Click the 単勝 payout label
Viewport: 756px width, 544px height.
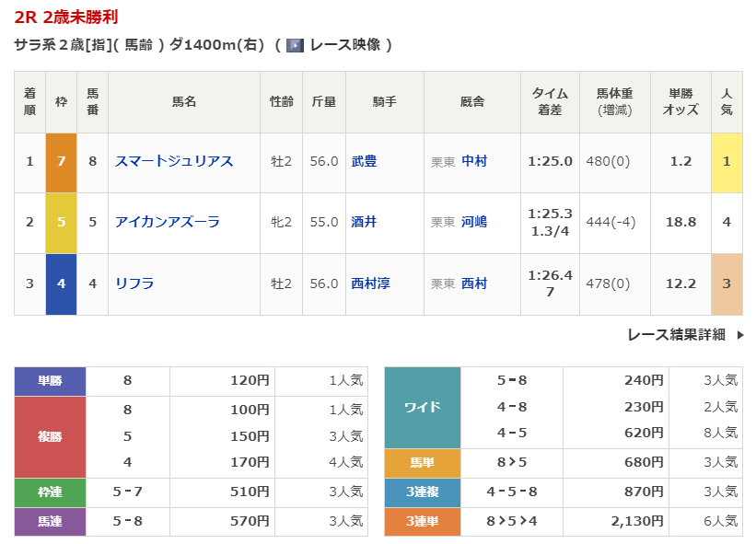click(x=50, y=380)
